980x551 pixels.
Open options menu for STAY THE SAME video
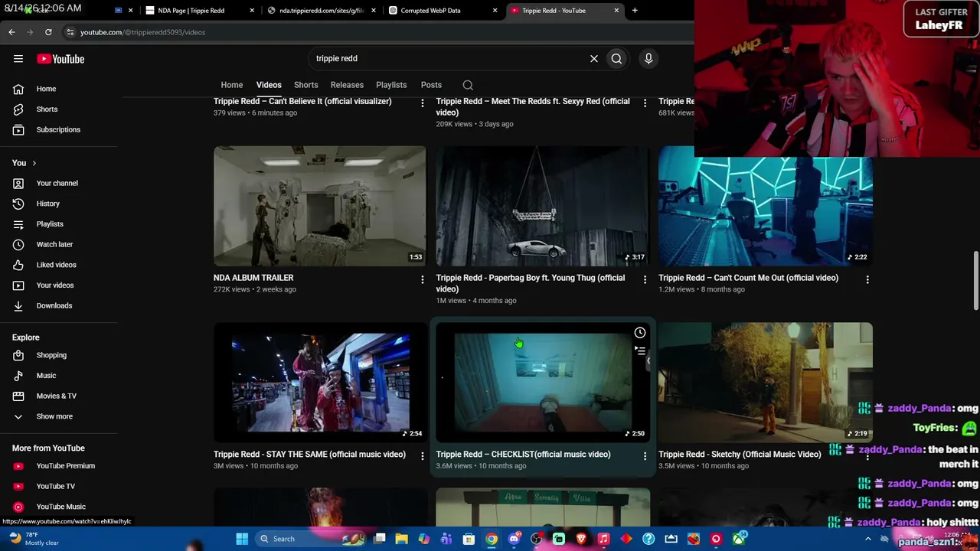click(422, 456)
